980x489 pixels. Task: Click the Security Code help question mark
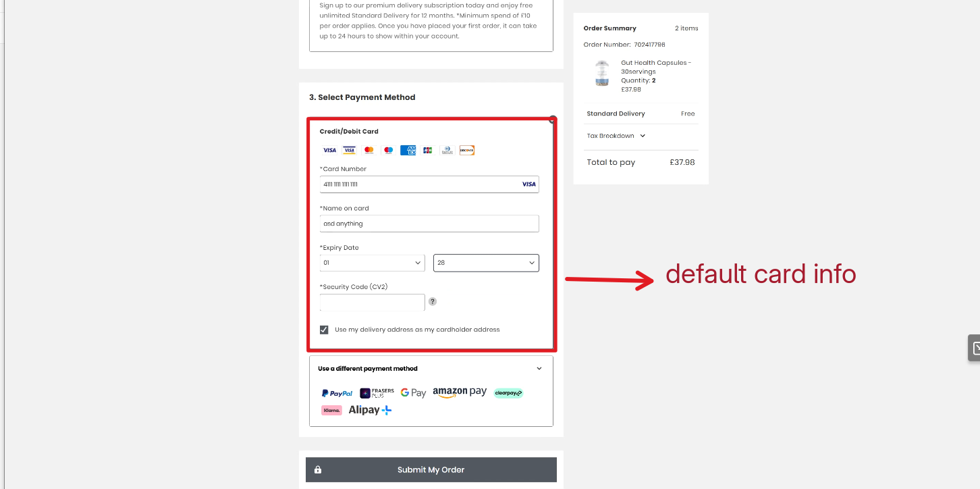(x=433, y=302)
